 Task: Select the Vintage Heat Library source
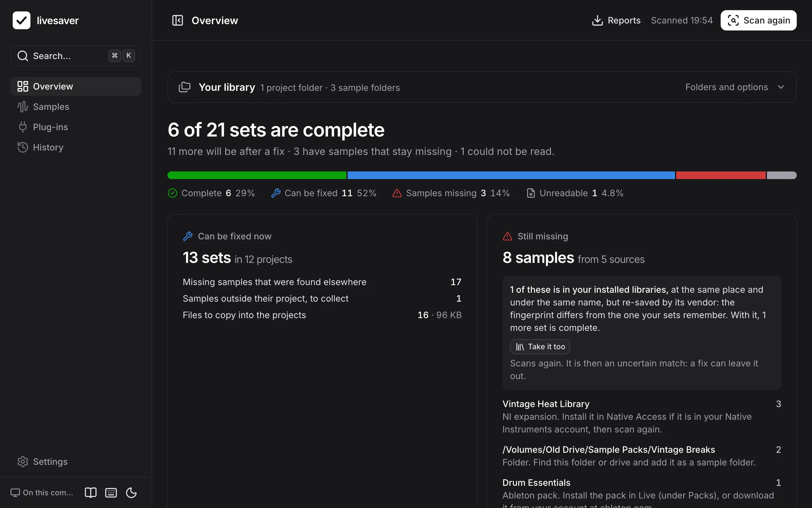coord(642,417)
